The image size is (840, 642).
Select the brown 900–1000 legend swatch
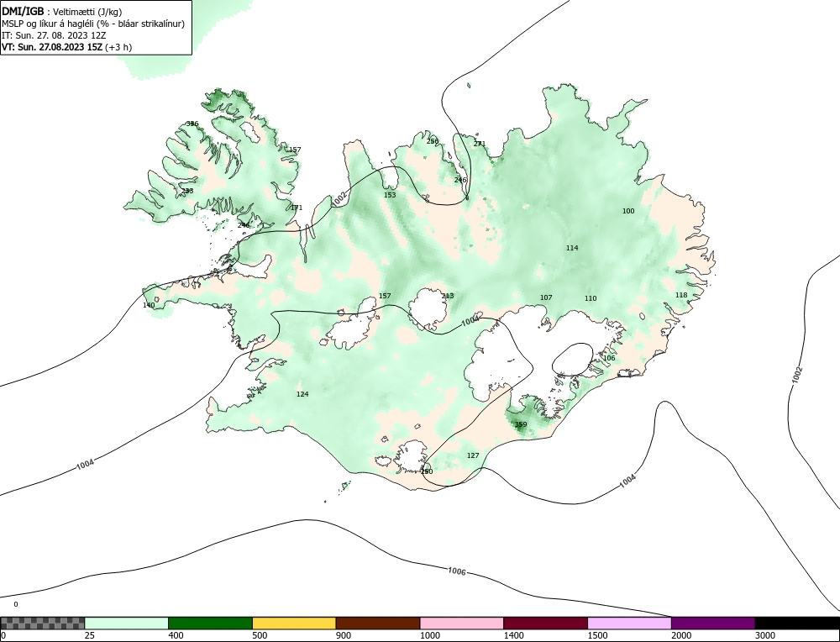[378, 623]
